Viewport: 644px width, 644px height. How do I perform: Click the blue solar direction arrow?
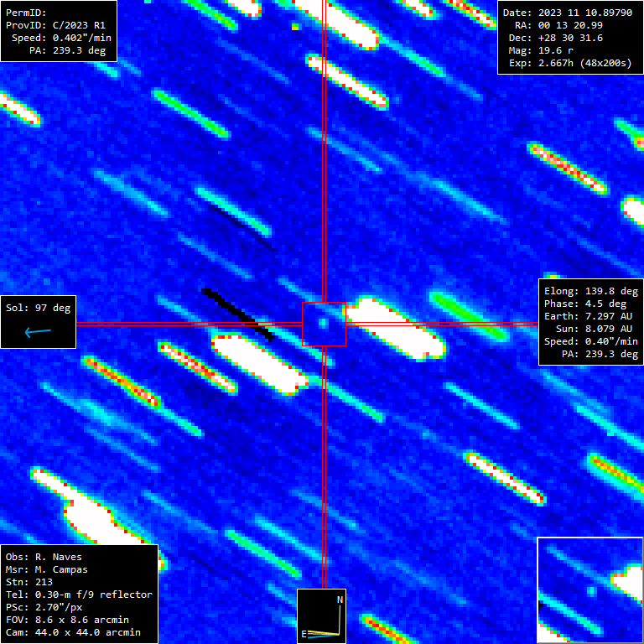coord(38,331)
